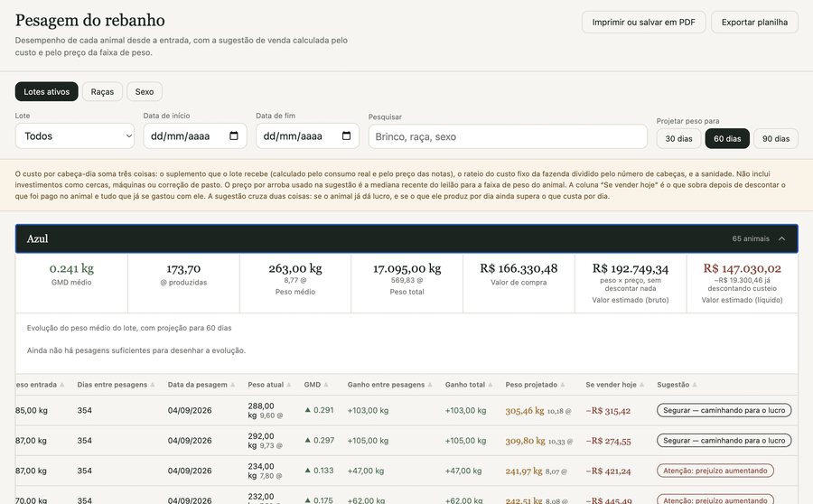Screen dimensions: 813x504
Task: Sort by Ganho entre pesagens column arrow
Action: pyautogui.click(x=430, y=385)
